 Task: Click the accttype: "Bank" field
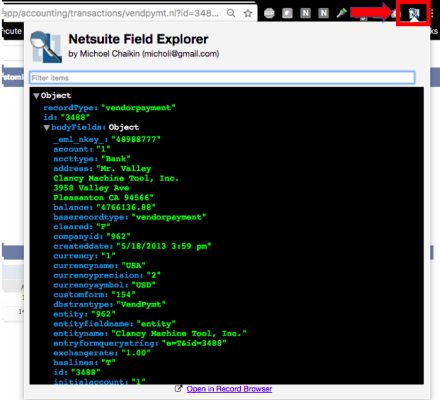pos(92,159)
